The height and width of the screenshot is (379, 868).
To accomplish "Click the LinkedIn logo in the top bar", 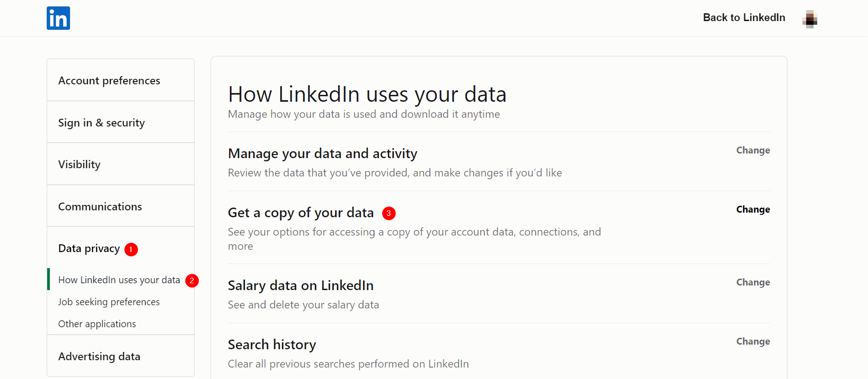I will pos(58,18).
